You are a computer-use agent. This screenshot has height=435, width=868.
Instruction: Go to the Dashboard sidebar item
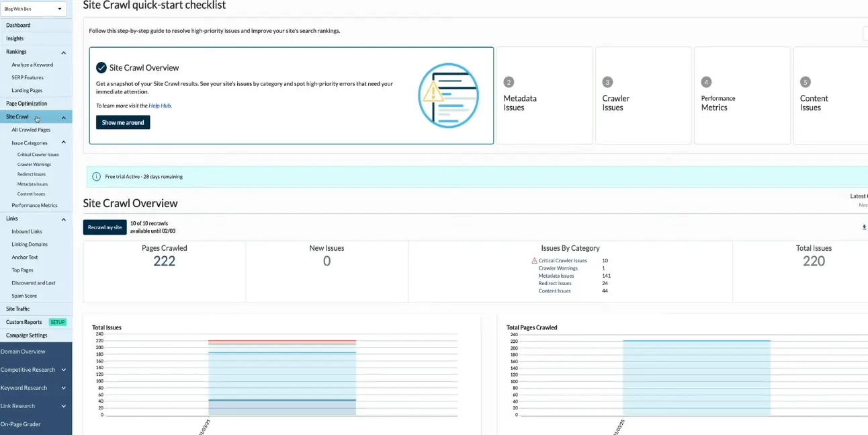point(18,25)
